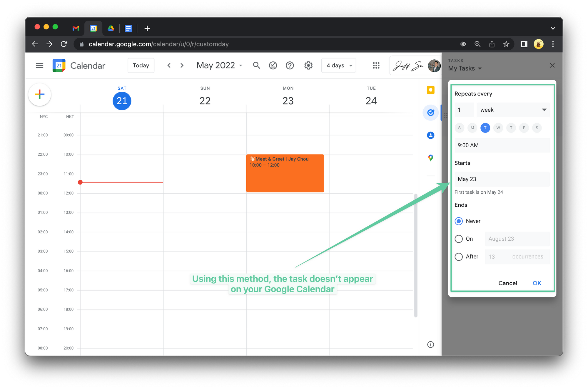Open Google Maps in side panel
Screen dimensions: 588x389
(x=430, y=158)
